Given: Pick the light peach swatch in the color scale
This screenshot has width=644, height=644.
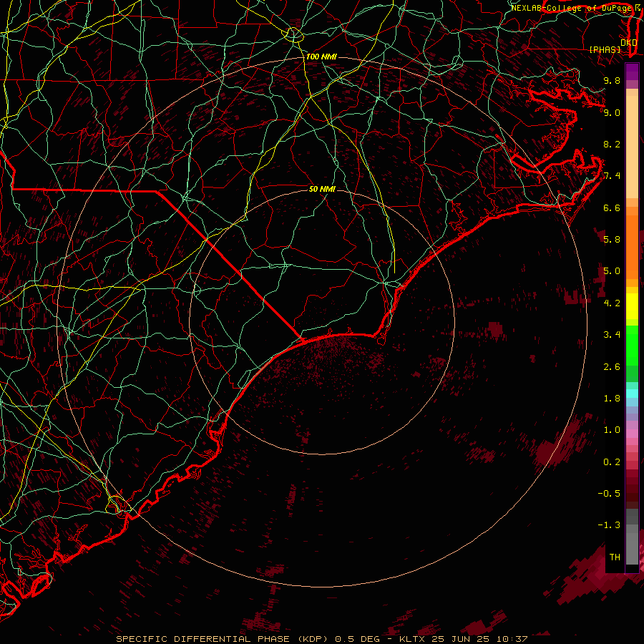Looking at the screenshot, I should (x=632, y=147).
